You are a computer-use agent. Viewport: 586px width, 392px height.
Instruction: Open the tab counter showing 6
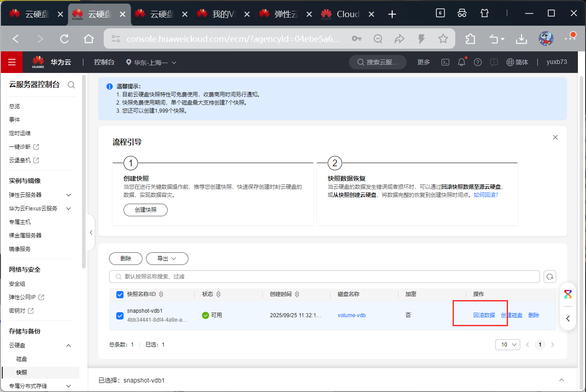[440, 13]
